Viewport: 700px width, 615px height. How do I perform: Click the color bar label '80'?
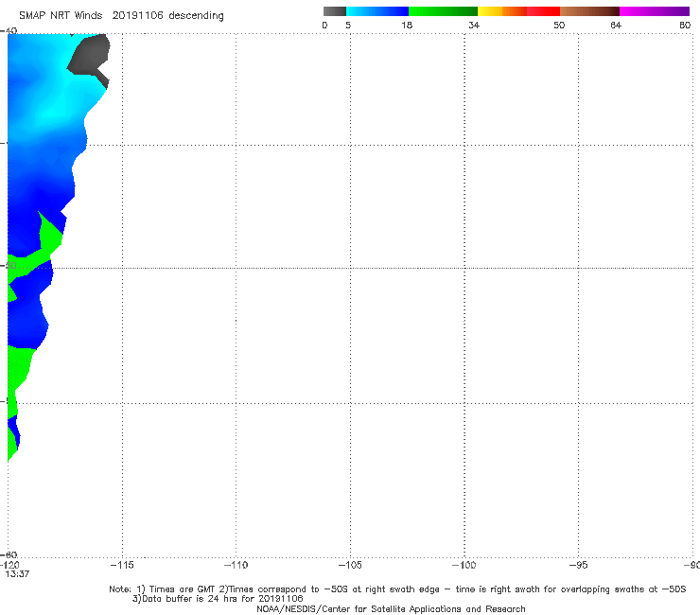685,25
